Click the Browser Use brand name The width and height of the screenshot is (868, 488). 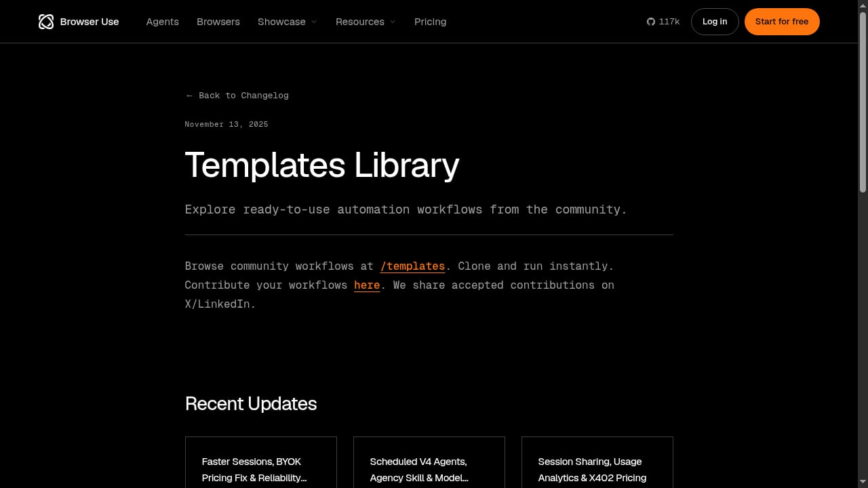coord(90,22)
